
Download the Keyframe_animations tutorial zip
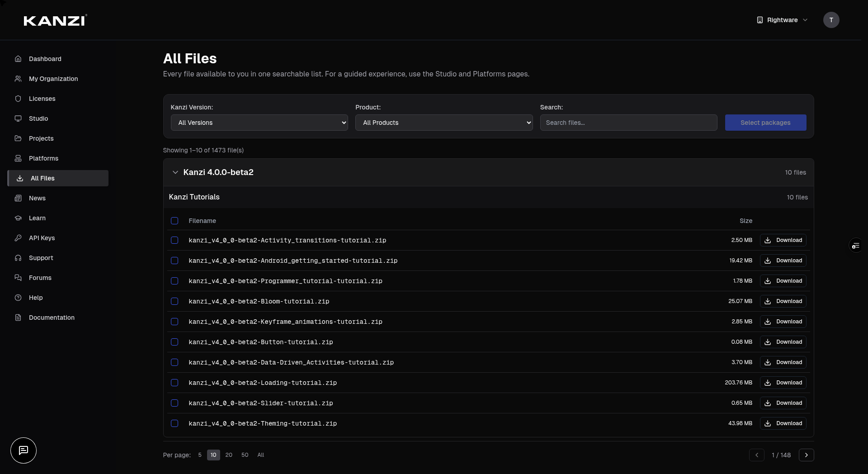(783, 322)
